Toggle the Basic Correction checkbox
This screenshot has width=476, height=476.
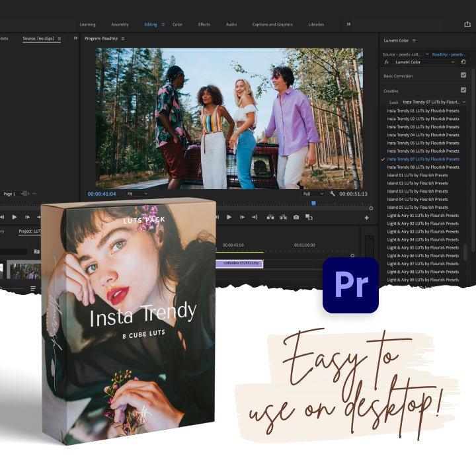(463, 75)
